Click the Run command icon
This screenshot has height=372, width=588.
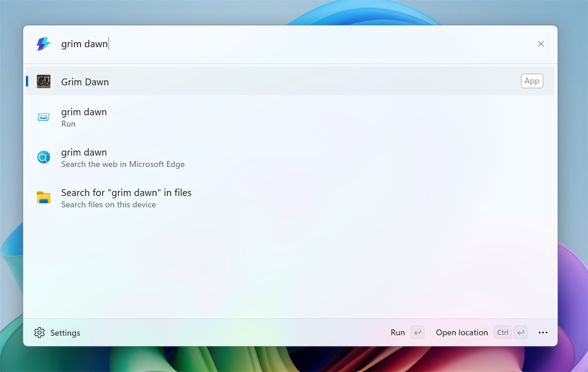coord(44,117)
